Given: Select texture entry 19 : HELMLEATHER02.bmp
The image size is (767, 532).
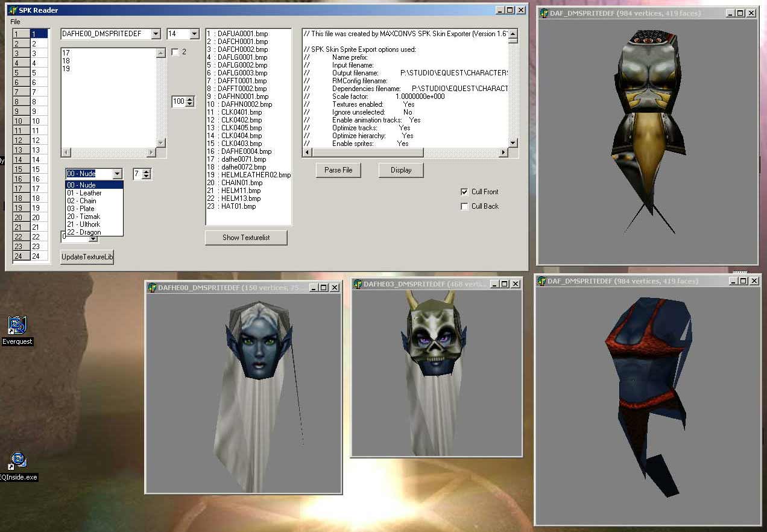Looking at the screenshot, I should click(249, 175).
